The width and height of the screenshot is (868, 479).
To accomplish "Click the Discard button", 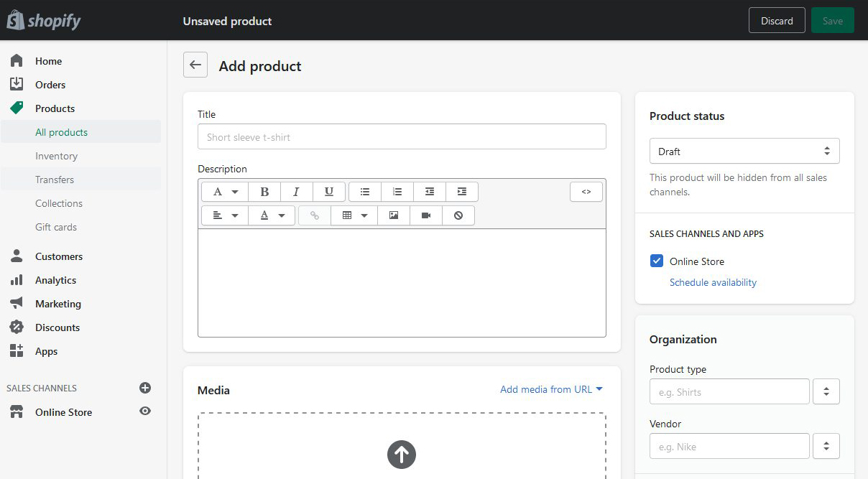I will 777,21.
